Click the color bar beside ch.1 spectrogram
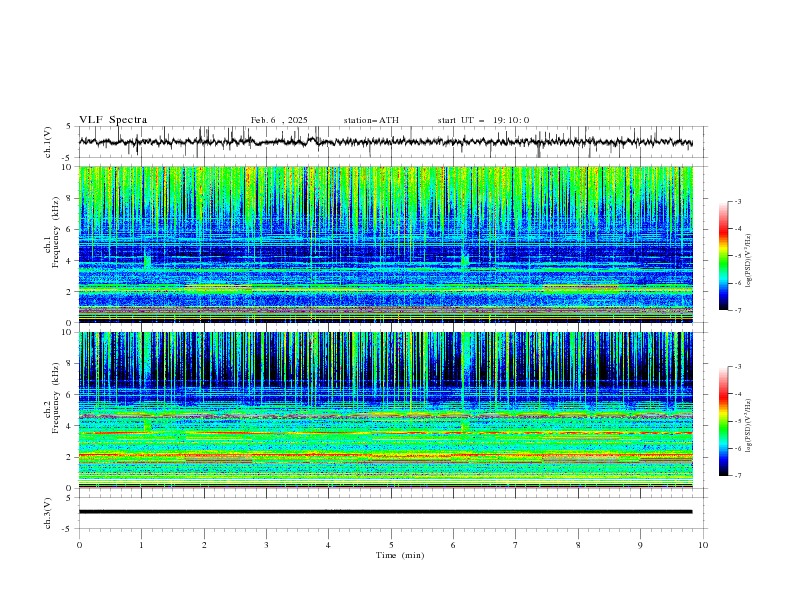The image size is (792, 612). click(x=723, y=256)
